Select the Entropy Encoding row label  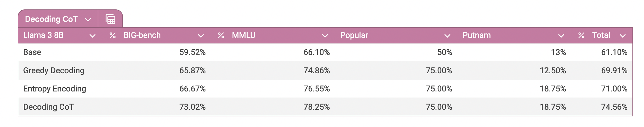tap(55, 89)
